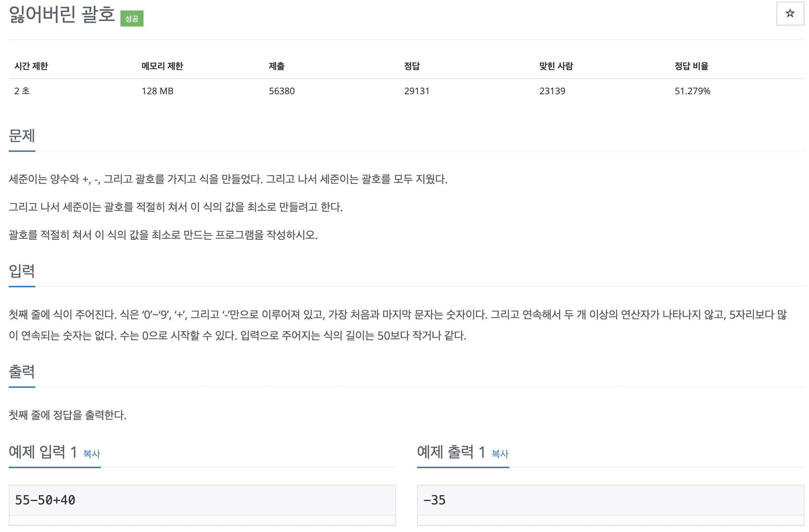Viewport: 809px width, 532px height.
Task: Click the 시간 제한 column header
Action: point(31,66)
